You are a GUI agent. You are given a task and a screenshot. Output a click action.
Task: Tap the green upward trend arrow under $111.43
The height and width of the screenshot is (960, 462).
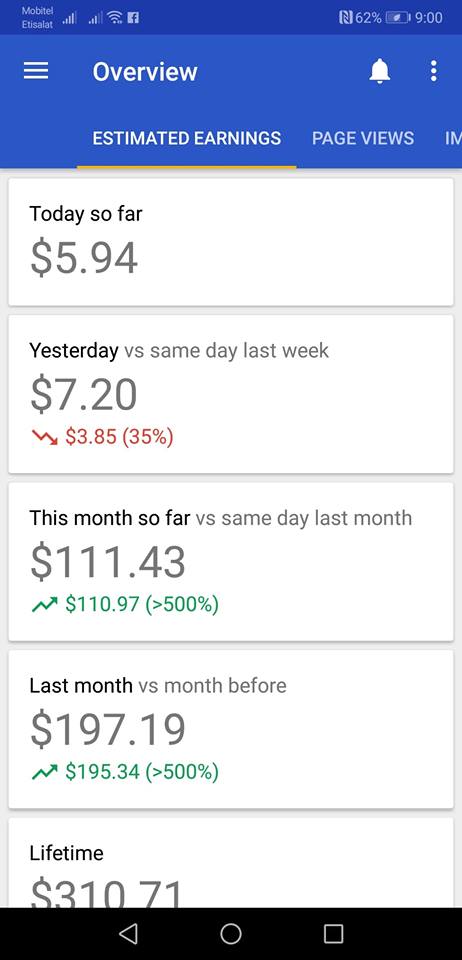point(44,605)
